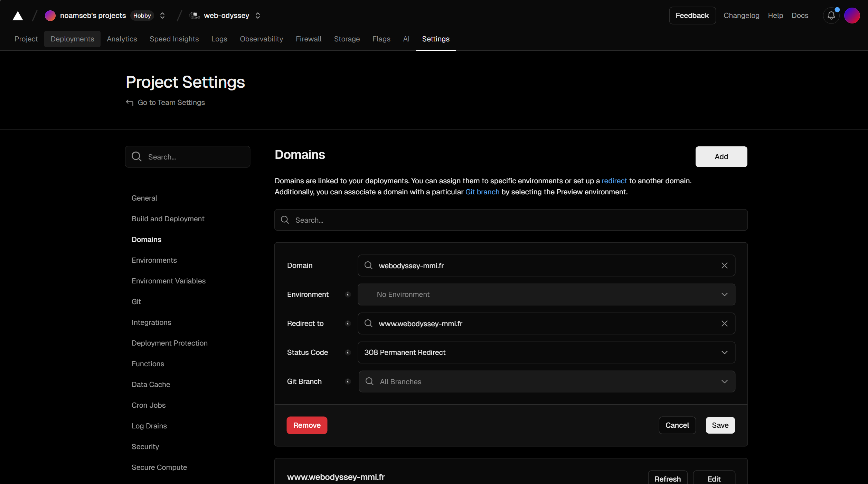Clear the Domain field with X icon

coord(724,265)
